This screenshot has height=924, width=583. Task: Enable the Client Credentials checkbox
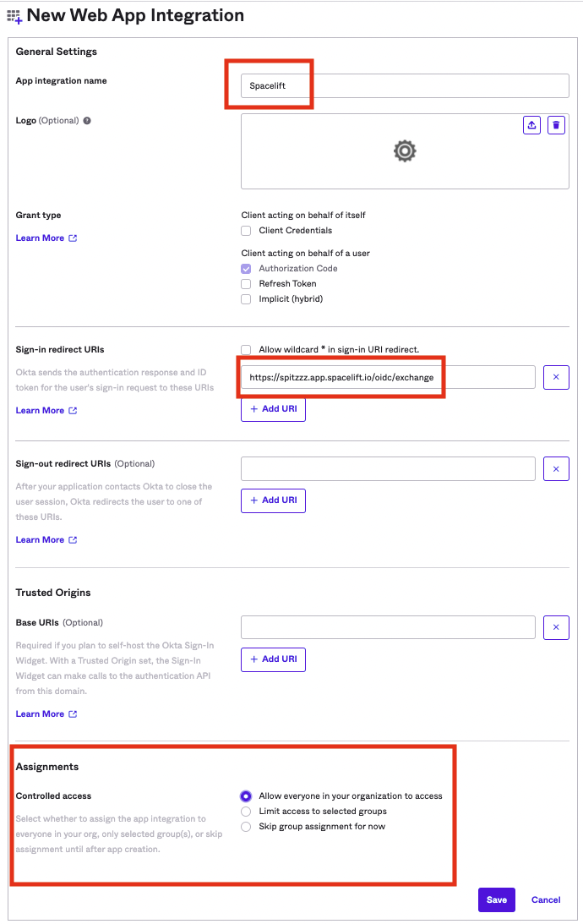(245, 230)
